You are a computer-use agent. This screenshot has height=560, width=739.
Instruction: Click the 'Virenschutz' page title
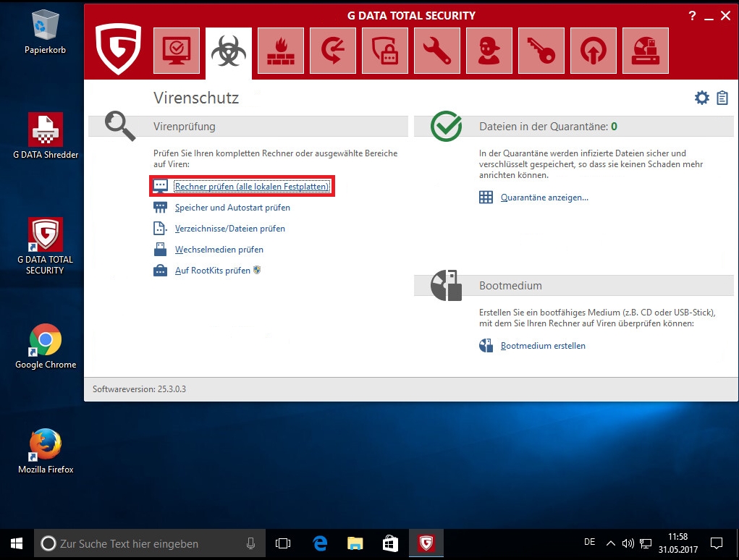[x=196, y=98]
